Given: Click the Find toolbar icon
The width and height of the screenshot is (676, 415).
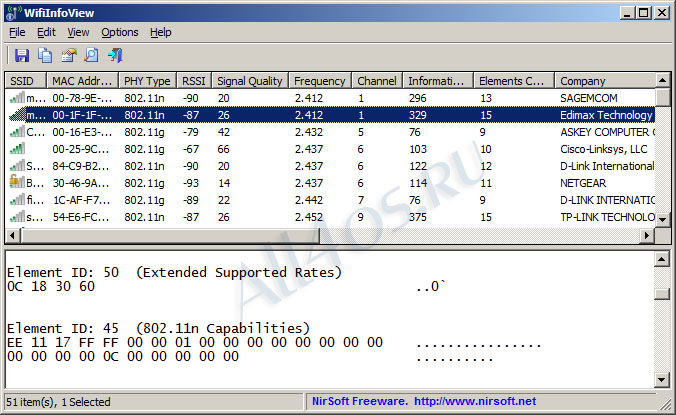Looking at the screenshot, I should [x=91, y=56].
